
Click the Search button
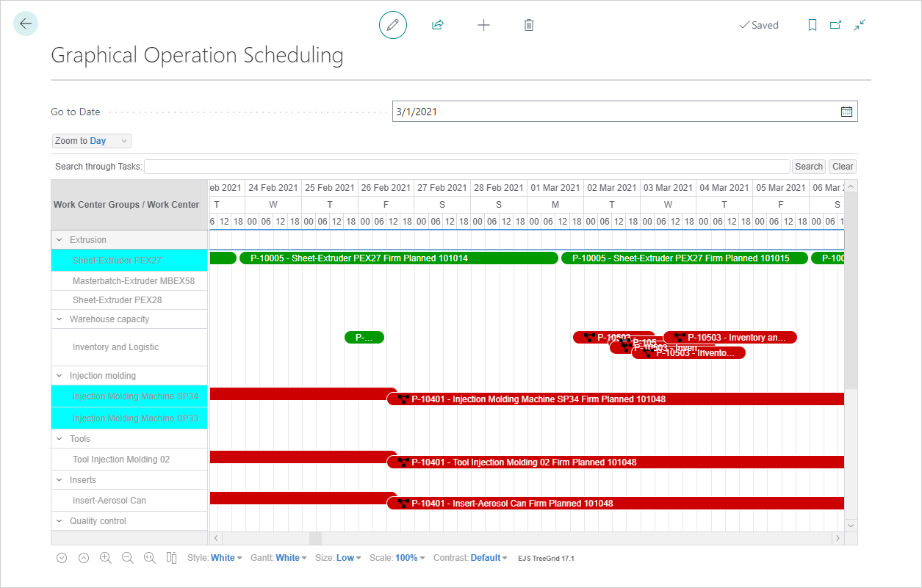pos(808,166)
